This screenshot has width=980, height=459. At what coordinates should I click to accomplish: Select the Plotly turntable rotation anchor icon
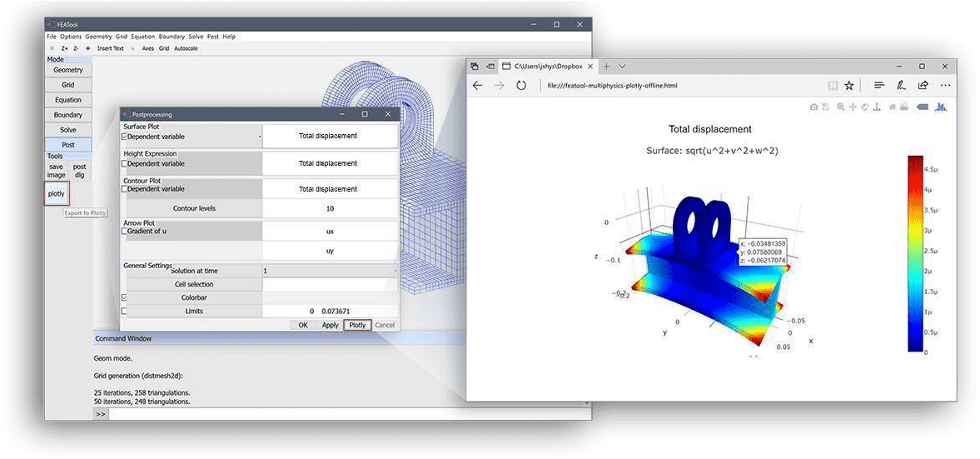pos(877,107)
